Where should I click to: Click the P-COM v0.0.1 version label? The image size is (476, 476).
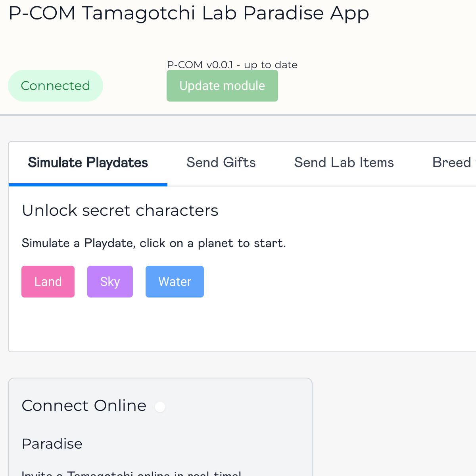click(x=232, y=65)
